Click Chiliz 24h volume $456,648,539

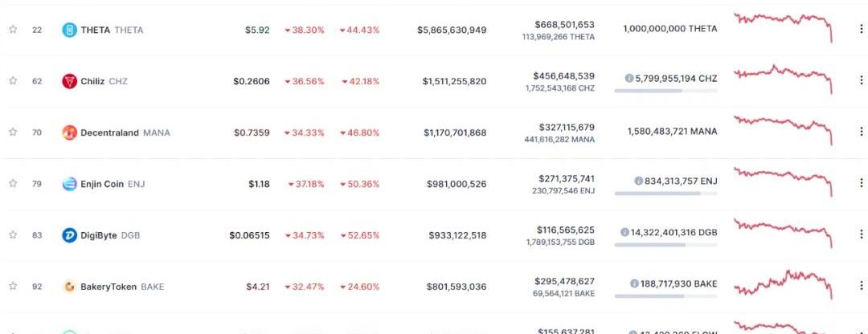(564, 75)
